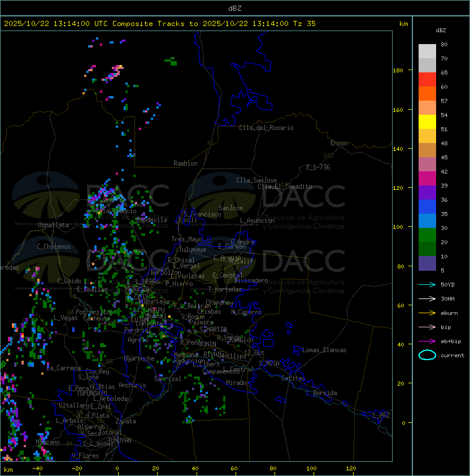Click the 'TUNUYAN' map label
This screenshot has height=476, width=470.
tap(120, 440)
